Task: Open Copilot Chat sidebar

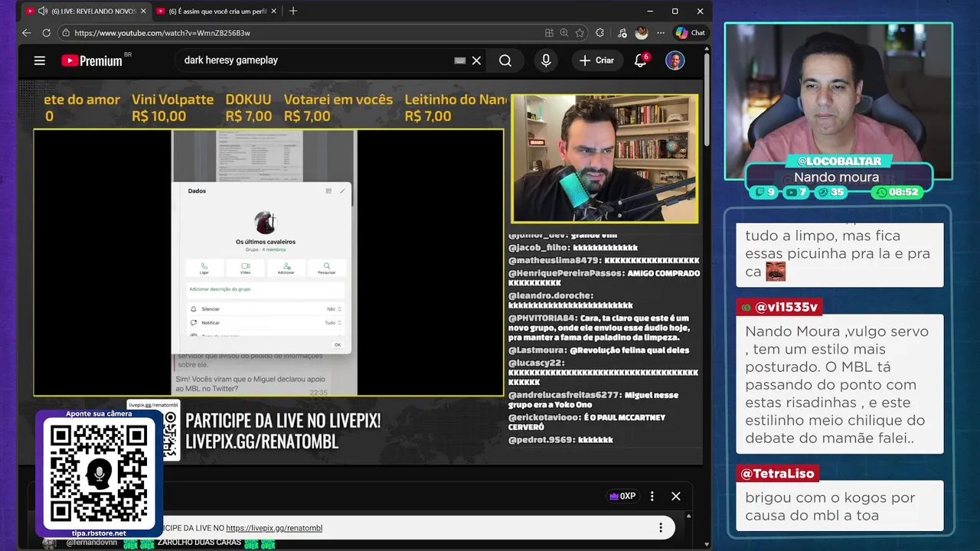Action: click(690, 33)
